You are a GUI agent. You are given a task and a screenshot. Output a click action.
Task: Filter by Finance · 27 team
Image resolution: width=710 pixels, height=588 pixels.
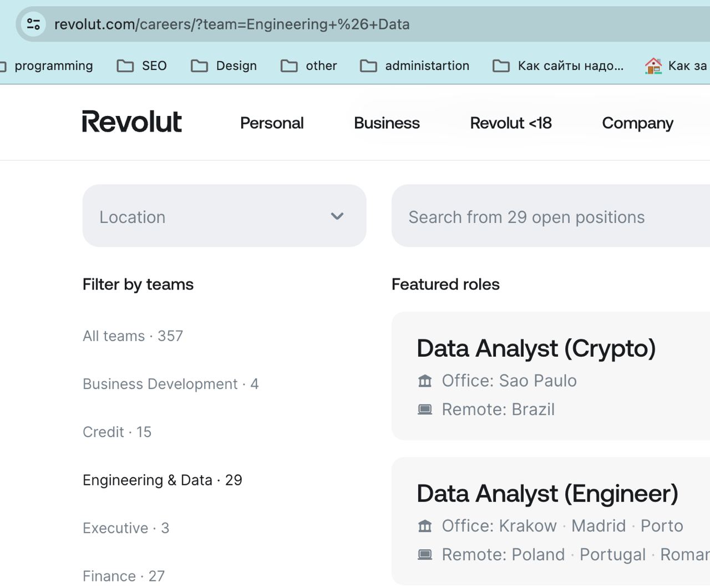(124, 576)
